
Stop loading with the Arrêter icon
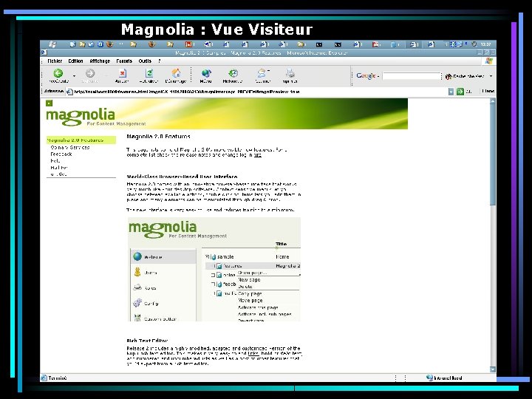click(122, 75)
